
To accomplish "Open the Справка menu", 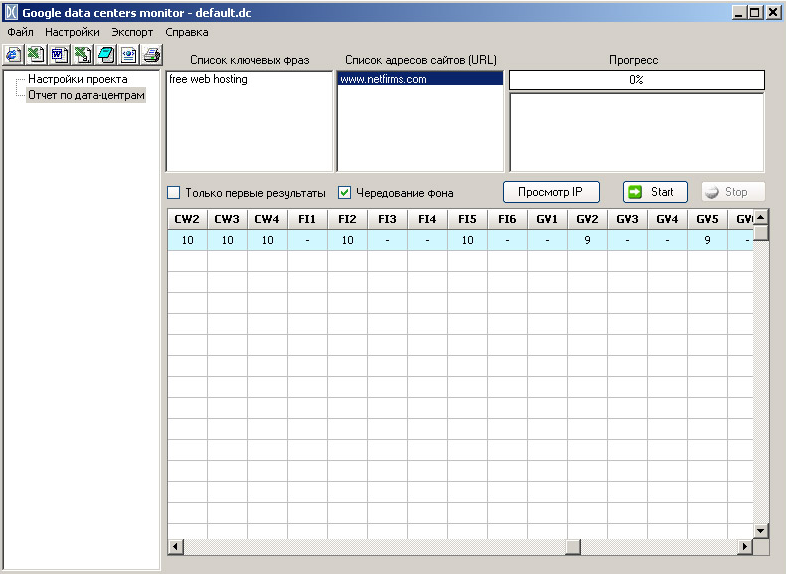I will click(187, 32).
